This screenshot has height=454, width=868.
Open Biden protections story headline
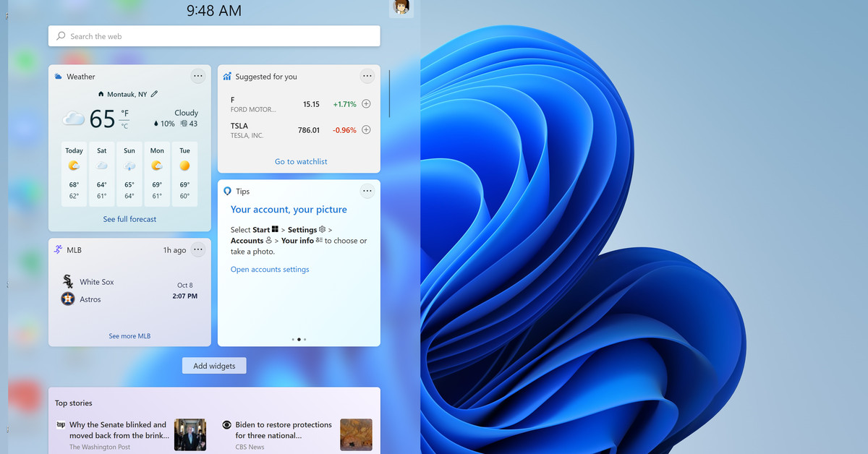(284, 430)
